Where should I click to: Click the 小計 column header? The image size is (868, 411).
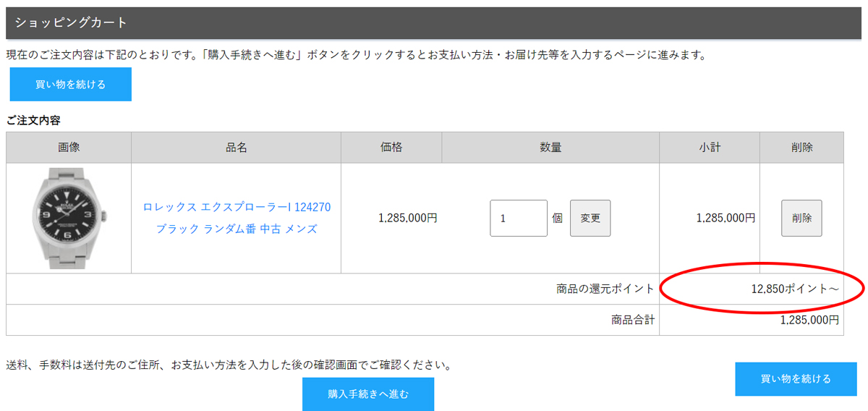click(709, 148)
